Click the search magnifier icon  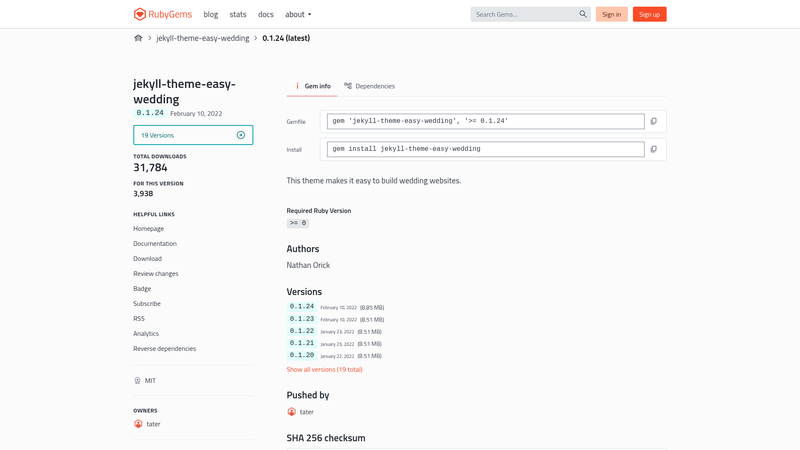coord(583,14)
